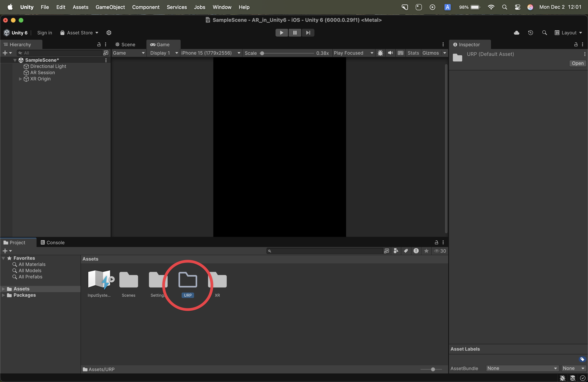The height and width of the screenshot is (382, 588).
Task: Click the asset labels tag icon
Action: point(582,359)
